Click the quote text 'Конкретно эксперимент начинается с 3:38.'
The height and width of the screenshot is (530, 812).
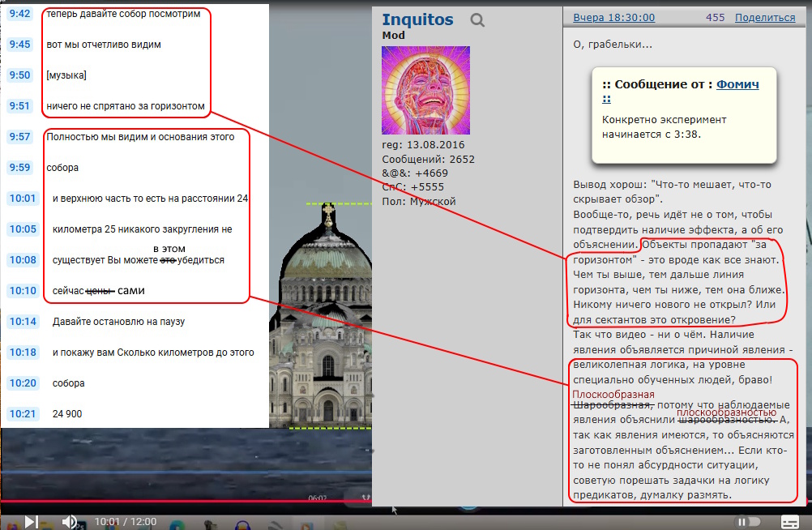click(x=664, y=127)
